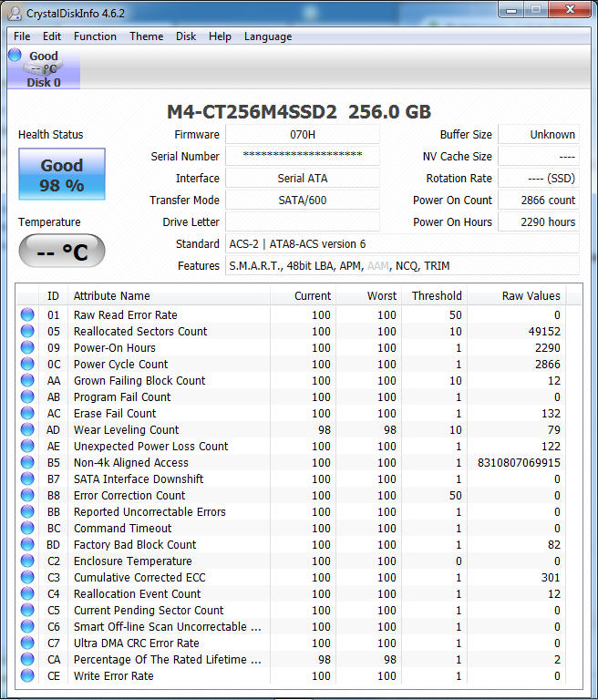Click the Good 98 % health status button

[x=62, y=175]
